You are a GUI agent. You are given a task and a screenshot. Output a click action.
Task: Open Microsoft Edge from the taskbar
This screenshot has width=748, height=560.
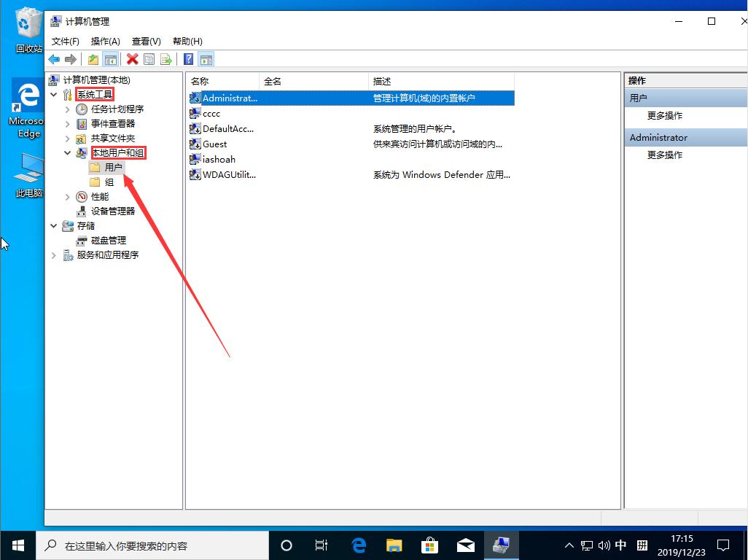(357, 545)
